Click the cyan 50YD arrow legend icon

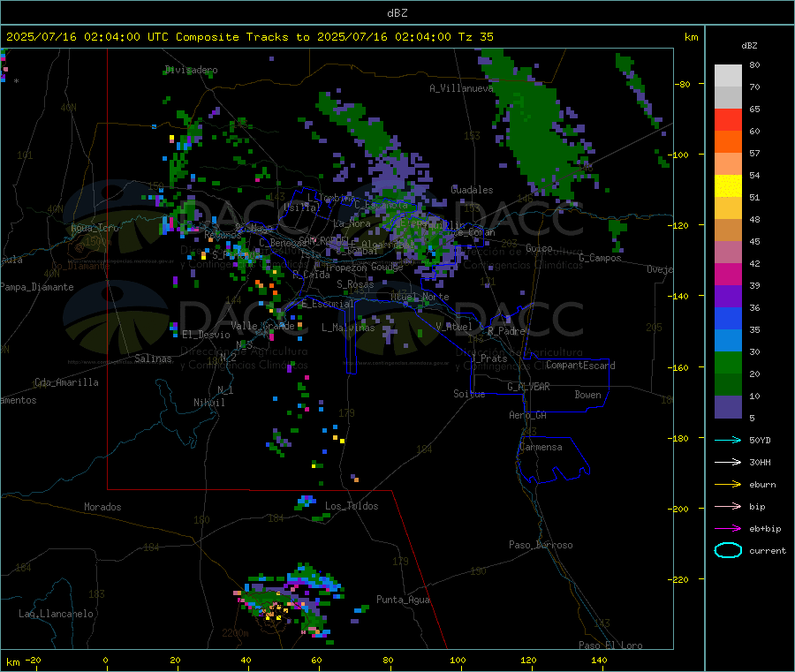(728, 440)
